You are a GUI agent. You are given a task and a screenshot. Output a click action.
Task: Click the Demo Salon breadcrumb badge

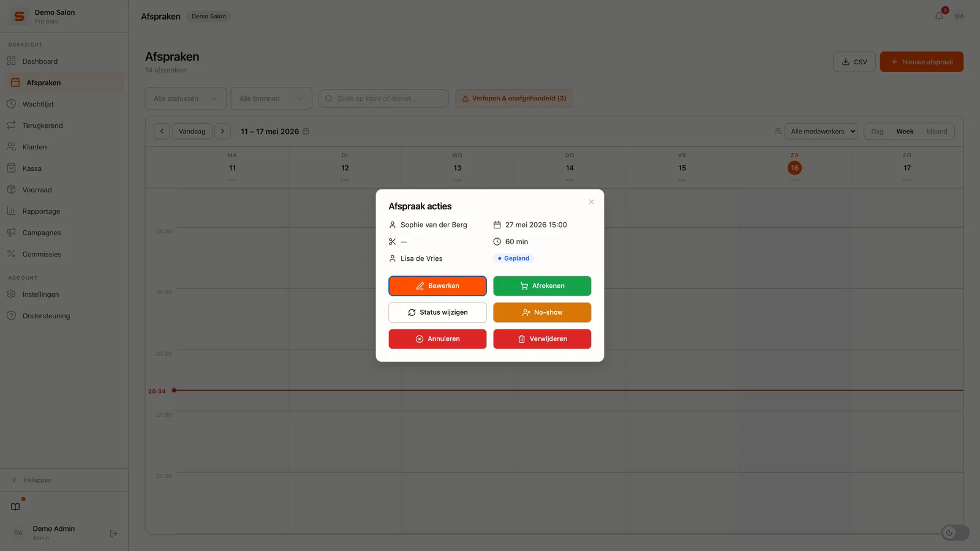[x=208, y=17]
